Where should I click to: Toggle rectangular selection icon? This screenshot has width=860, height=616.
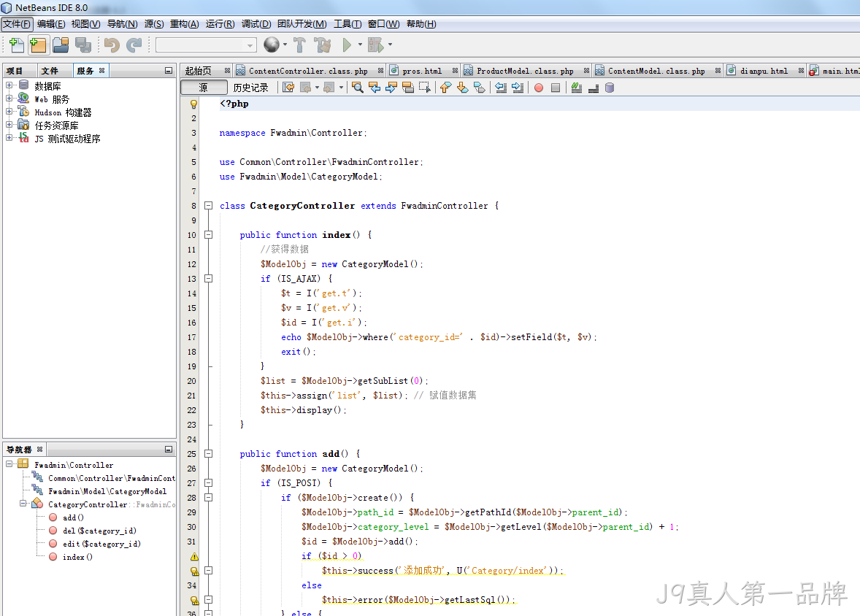coord(424,87)
